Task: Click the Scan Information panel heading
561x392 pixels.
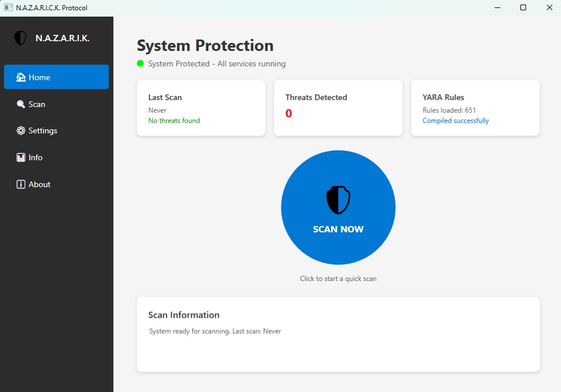Action: (184, 315)
